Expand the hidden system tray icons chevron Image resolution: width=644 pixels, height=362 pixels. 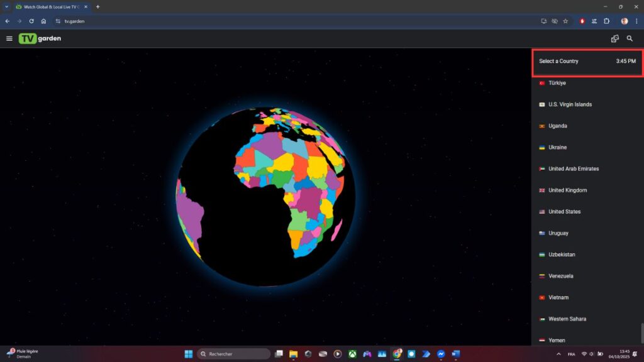[558, 354]
